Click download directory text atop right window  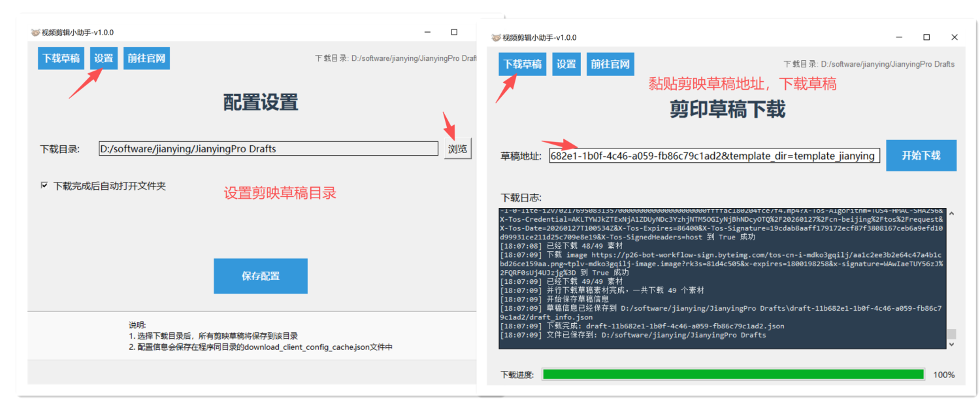pyautogui.click(x=869, y=64)
